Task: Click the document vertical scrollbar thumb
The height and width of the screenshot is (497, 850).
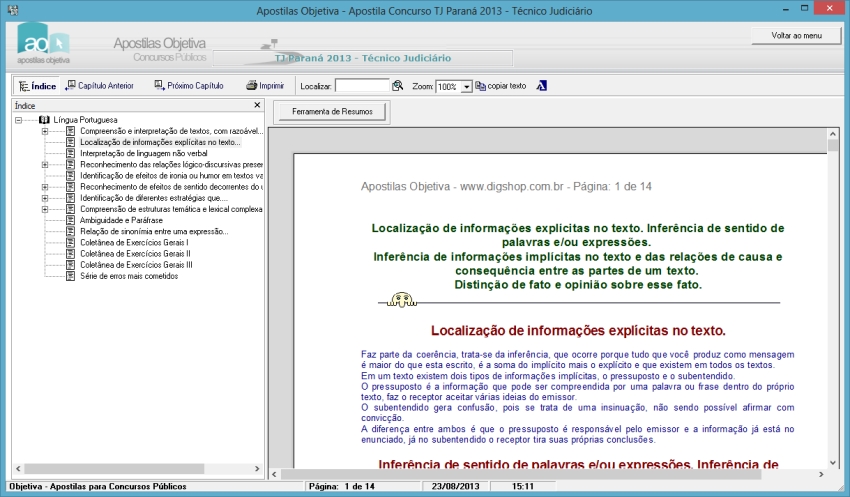Action: click(x=833, y=145)
